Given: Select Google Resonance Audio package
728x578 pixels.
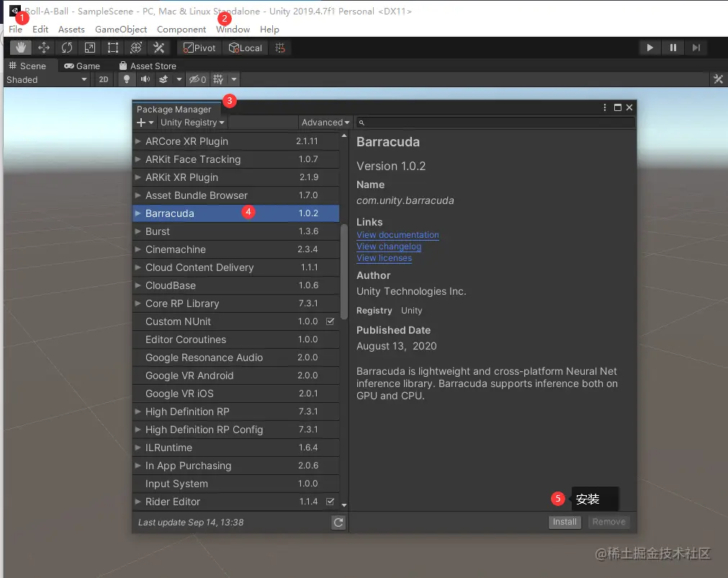Looking at the screenshot, I should pos(236,357).
